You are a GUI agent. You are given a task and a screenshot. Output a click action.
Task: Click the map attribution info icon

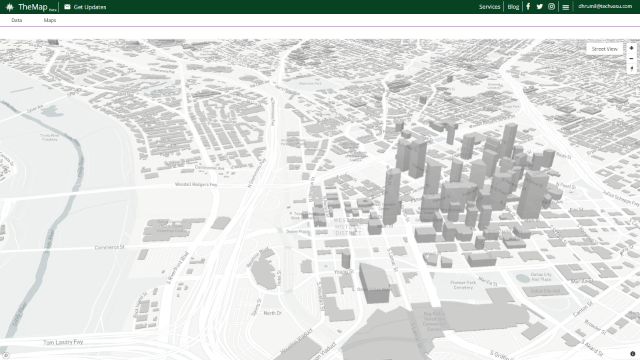[633, 354]
